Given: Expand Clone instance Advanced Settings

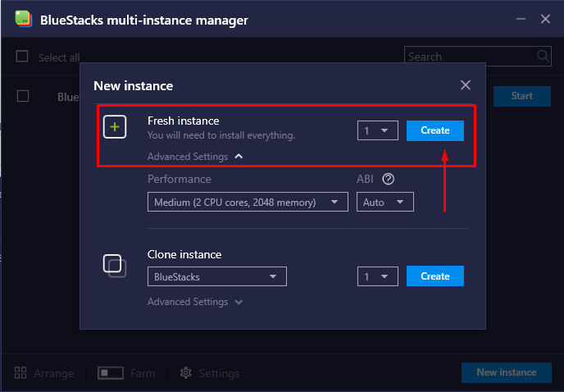Looking at the screenshot, I should tap(195, 302).
